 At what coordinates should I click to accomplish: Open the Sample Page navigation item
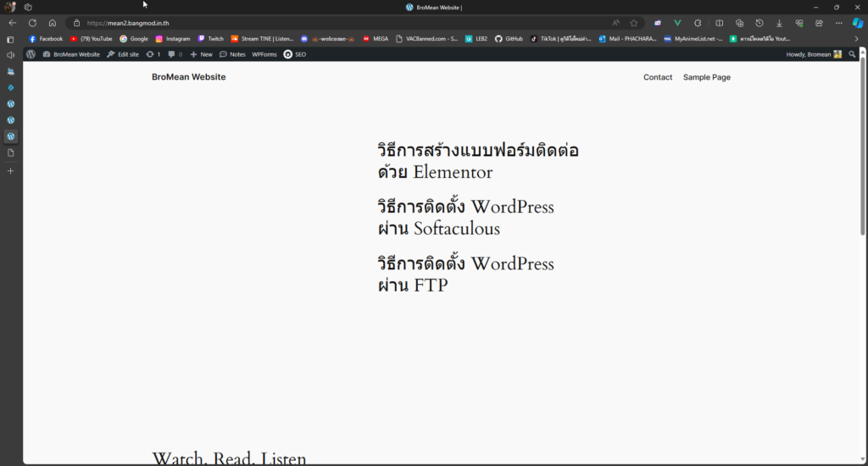pos(706,77)
